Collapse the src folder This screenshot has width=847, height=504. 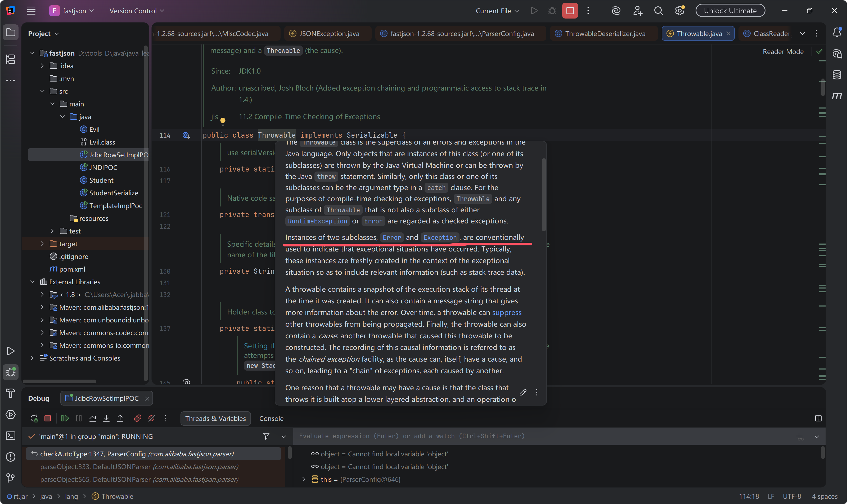(x=42, y=91)
